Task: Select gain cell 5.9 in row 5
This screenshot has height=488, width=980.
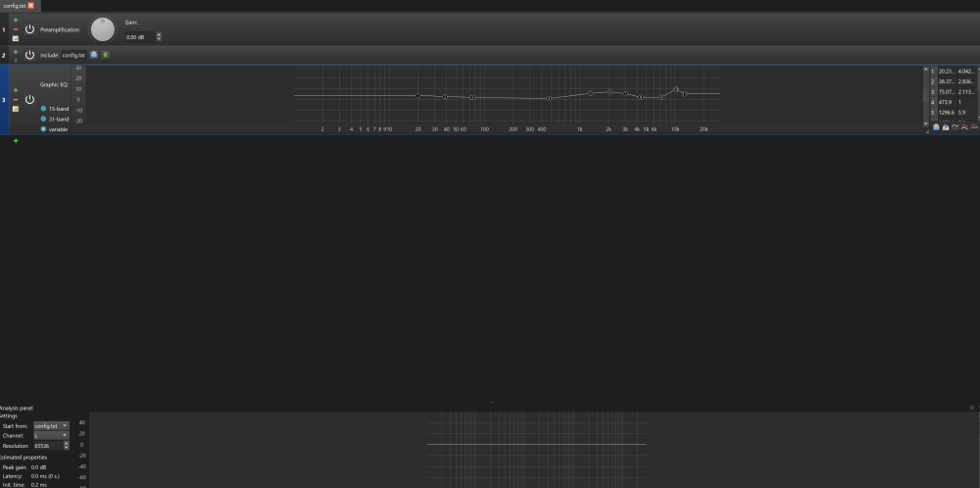Action: pos(966,112)
